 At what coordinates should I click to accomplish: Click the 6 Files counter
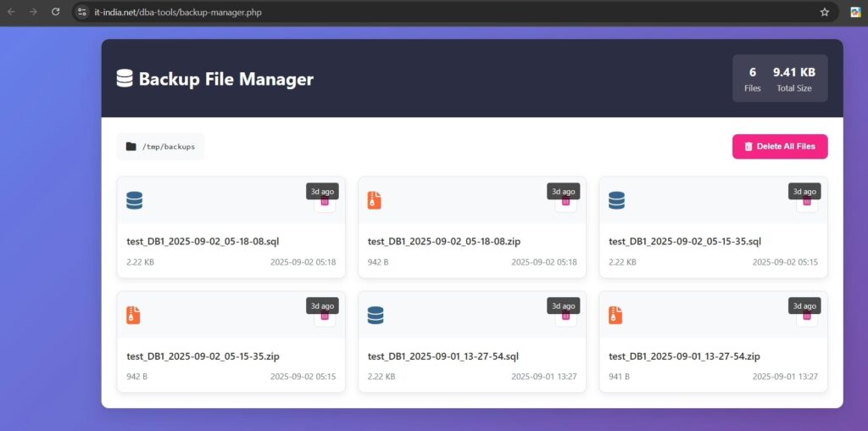[753, 79]
